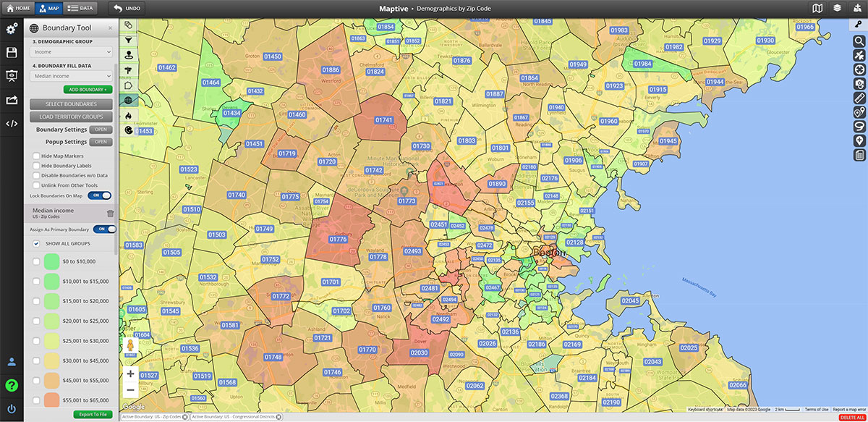Toggle Lock Boundaries On Map switch
Screen dimensions: 868x422
tap(101, 195)
